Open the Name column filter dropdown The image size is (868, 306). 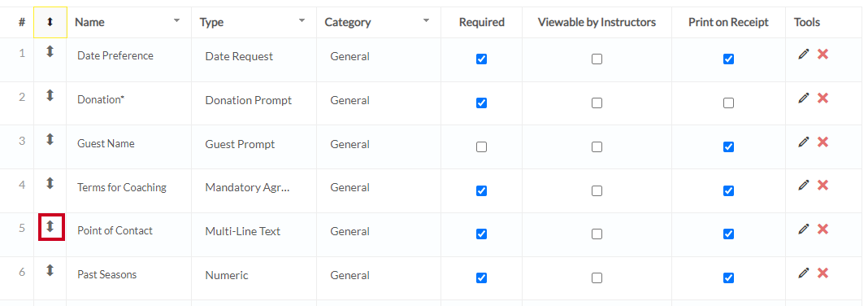pyautogui.click(x=176, y=20)
